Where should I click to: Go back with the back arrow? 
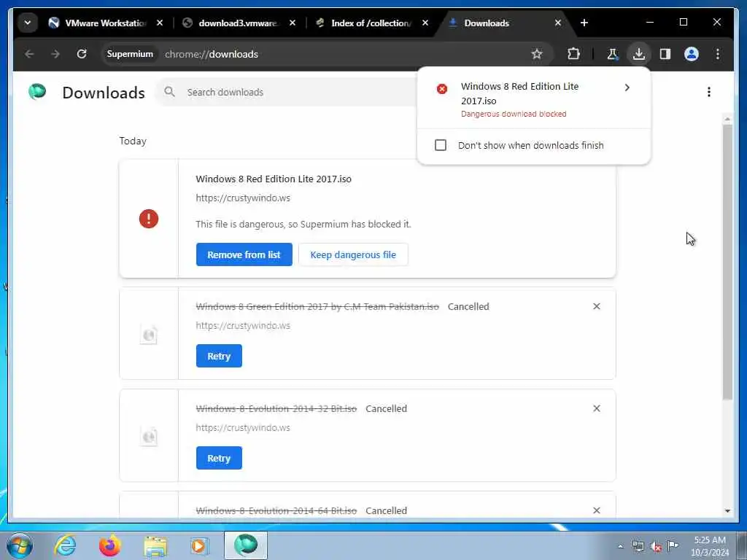tap(29, 54)
